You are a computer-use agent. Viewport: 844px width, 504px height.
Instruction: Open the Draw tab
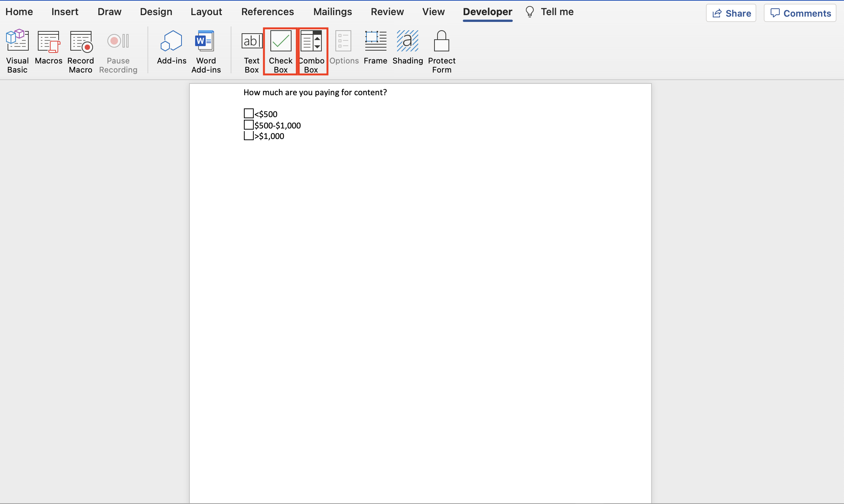point(110,12)
